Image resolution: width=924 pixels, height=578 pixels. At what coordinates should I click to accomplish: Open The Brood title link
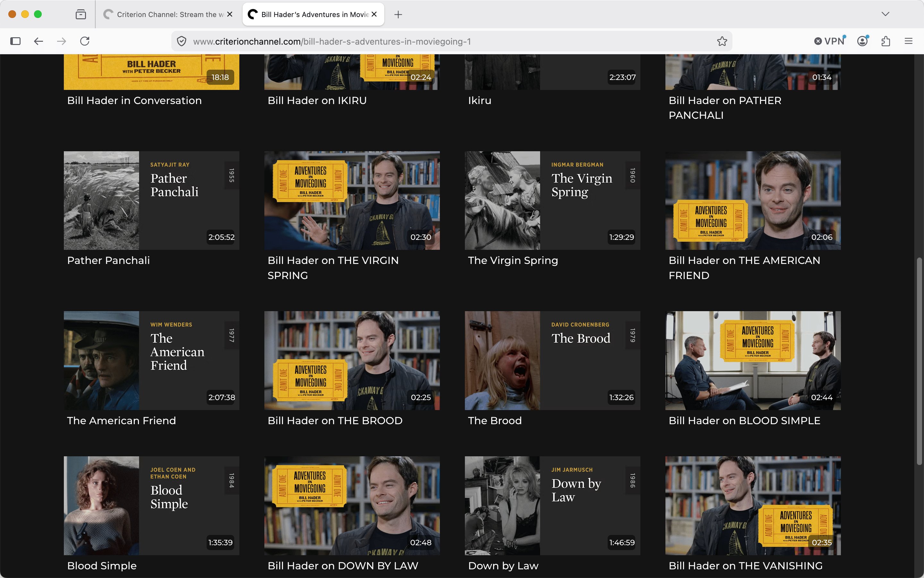(x=495, y=421)
